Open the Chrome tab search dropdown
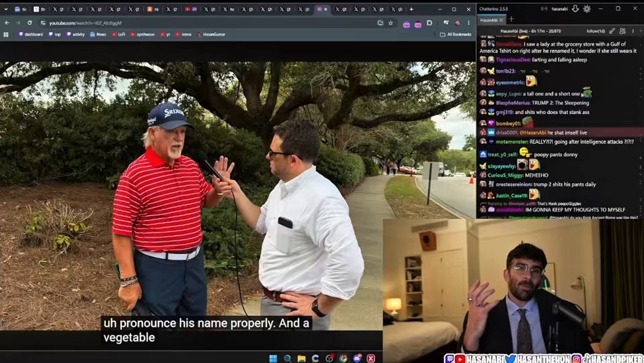The width and height of the screenshot is (644, 363). 6,9
